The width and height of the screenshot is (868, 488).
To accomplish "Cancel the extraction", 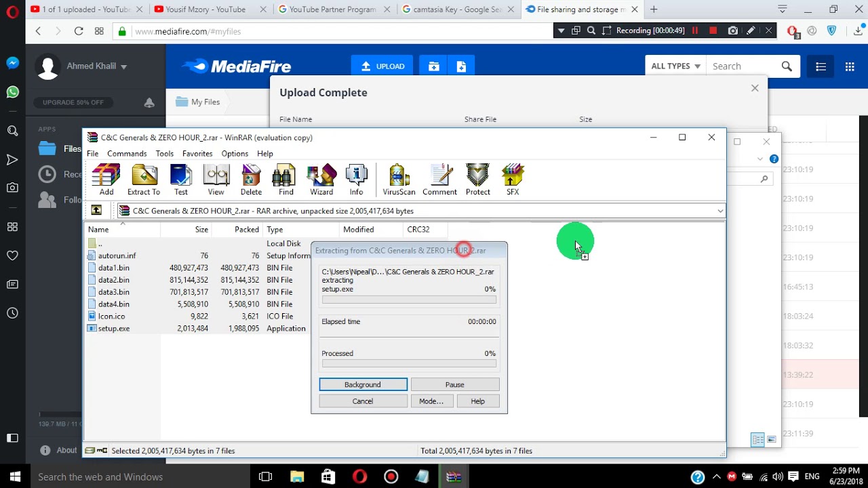I will click(363, 401).
